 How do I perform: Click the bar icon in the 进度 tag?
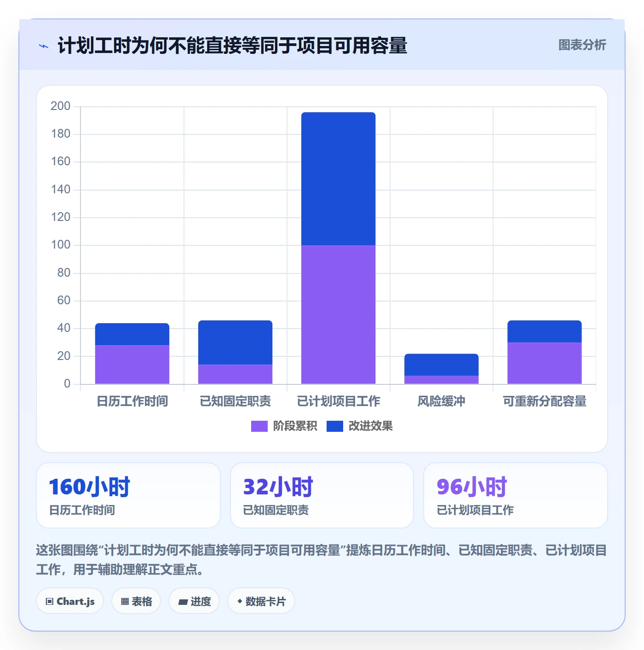click(x=183, y=602)
